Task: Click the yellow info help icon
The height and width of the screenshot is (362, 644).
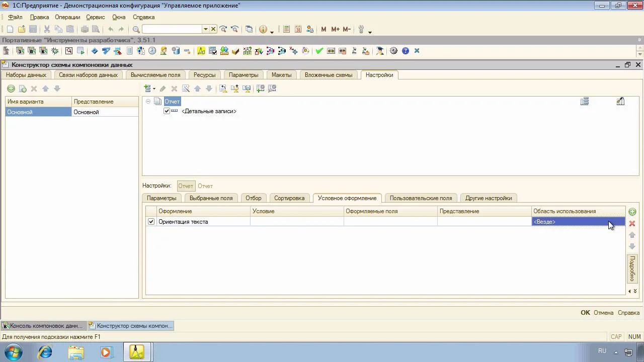Action: coord(263,30)
